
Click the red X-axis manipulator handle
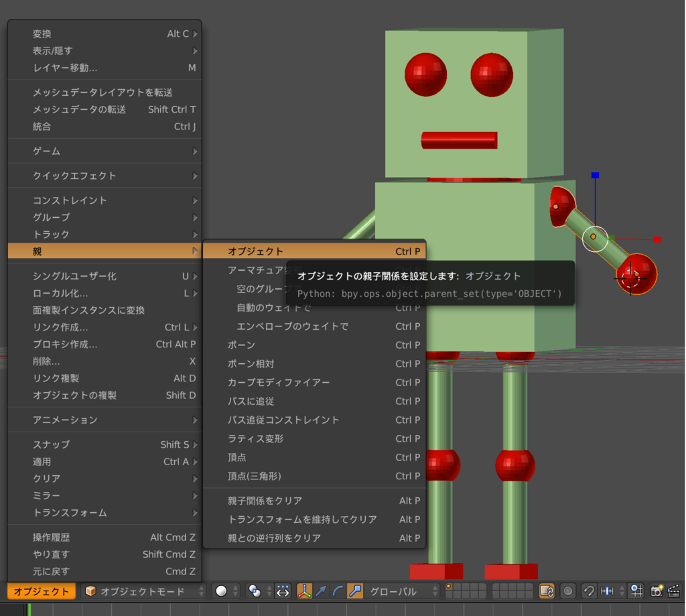657,239
